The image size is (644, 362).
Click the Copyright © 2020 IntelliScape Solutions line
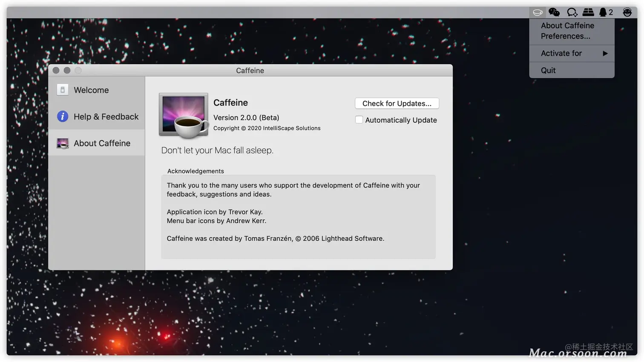(267, 128)
